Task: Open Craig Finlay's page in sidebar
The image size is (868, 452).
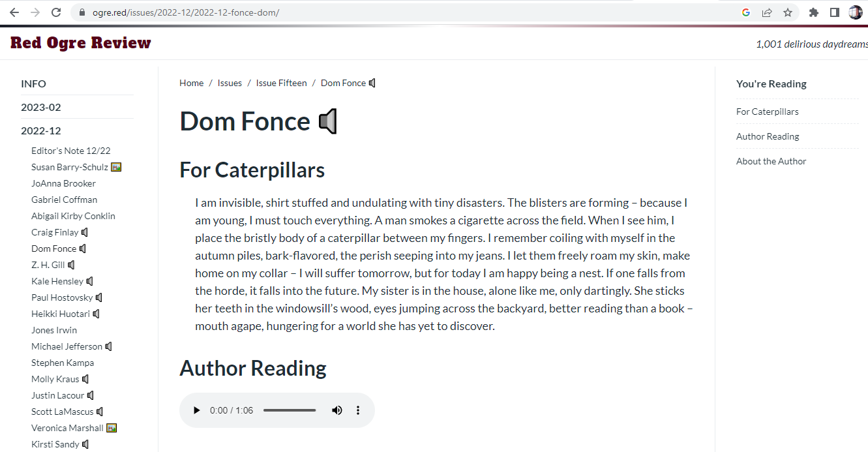Action: (55, 232)
